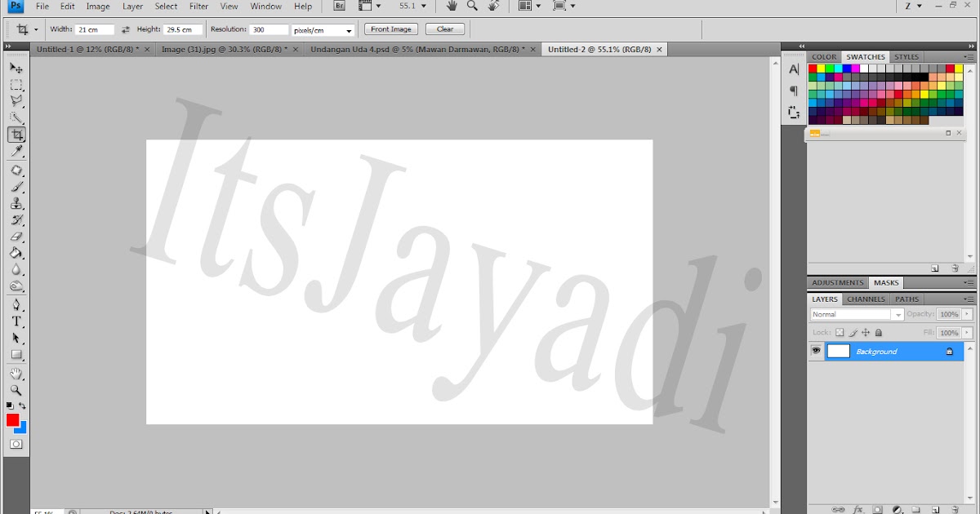Toggle Lock transparent pixels
The image size is (980, 514).
(x=840, y=333)
